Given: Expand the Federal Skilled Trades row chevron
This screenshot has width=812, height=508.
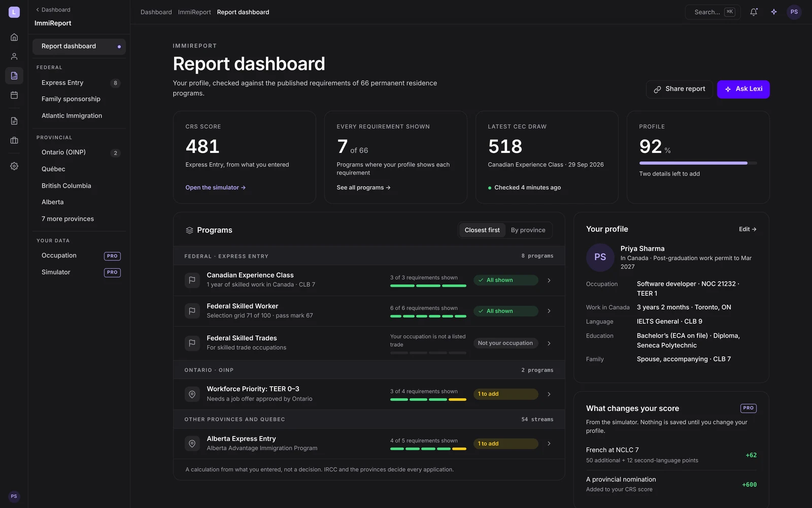Looking at the screenshot, I should 549,343.
